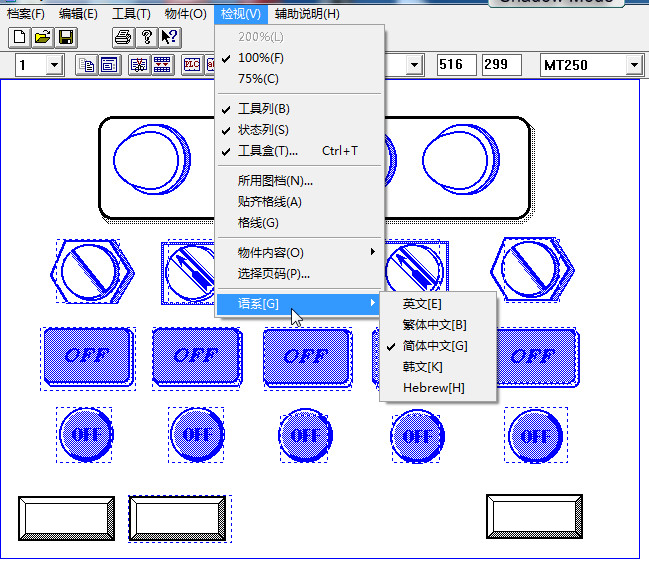Click the PLC toolbar icon

[x=191, y=65]
